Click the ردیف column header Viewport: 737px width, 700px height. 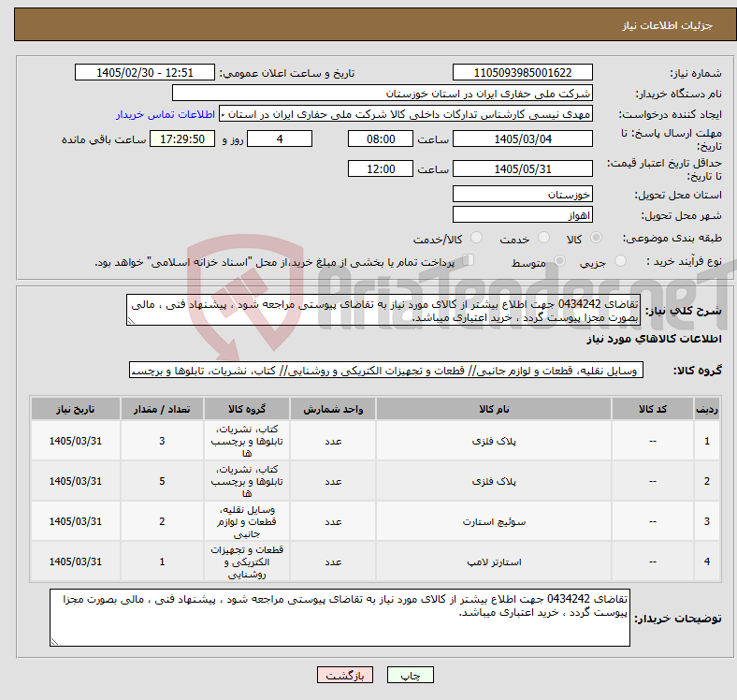(x=707, y=409)
